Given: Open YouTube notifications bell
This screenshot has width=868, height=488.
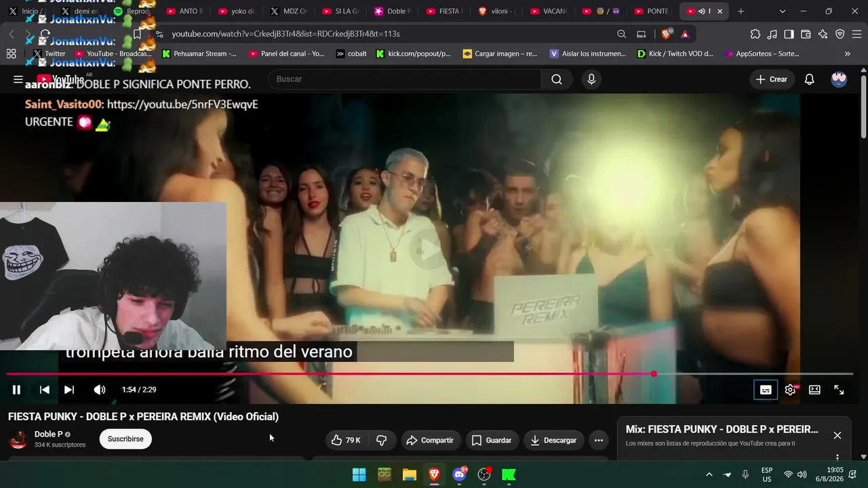Looking at the screenshot, I should [x=809, y=79].
